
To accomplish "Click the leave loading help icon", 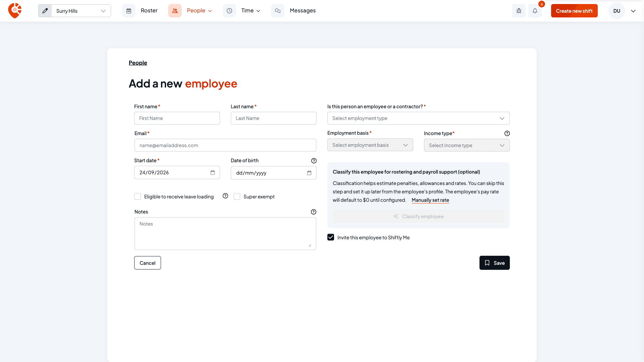I will [225, 196].
